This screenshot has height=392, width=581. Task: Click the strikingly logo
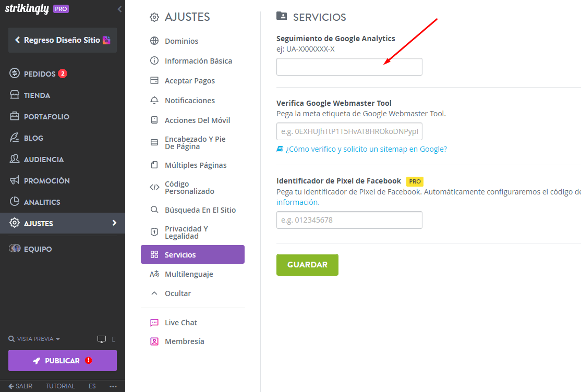[x=27, y=9]
